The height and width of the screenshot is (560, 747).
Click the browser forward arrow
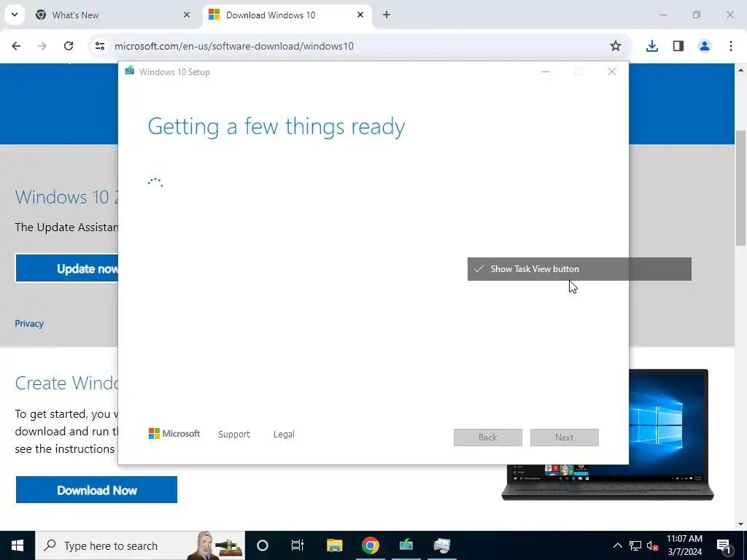pos(42,46)
